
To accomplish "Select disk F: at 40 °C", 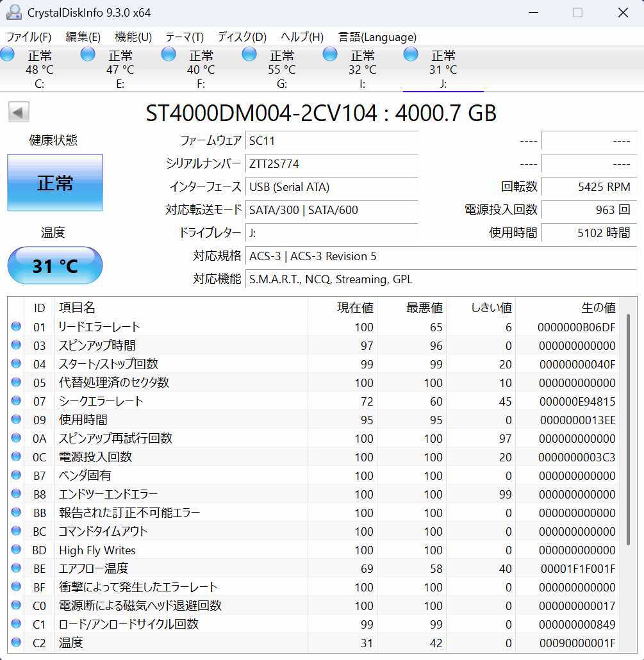I will pyautogui.click(x=201, y=68).
